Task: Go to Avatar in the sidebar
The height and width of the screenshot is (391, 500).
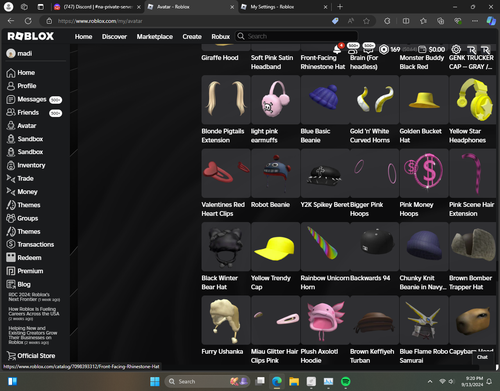Action: 21,126
